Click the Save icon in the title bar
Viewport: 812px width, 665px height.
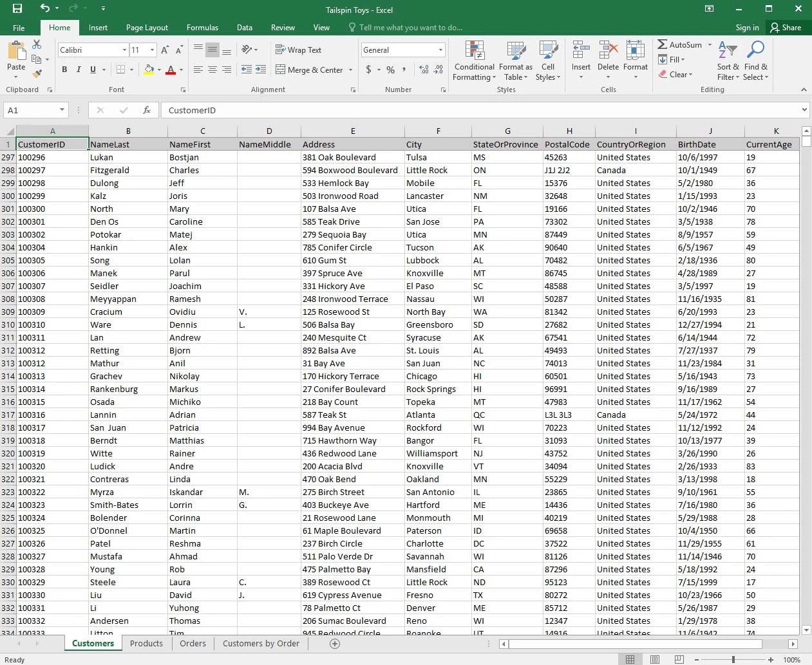17,8
